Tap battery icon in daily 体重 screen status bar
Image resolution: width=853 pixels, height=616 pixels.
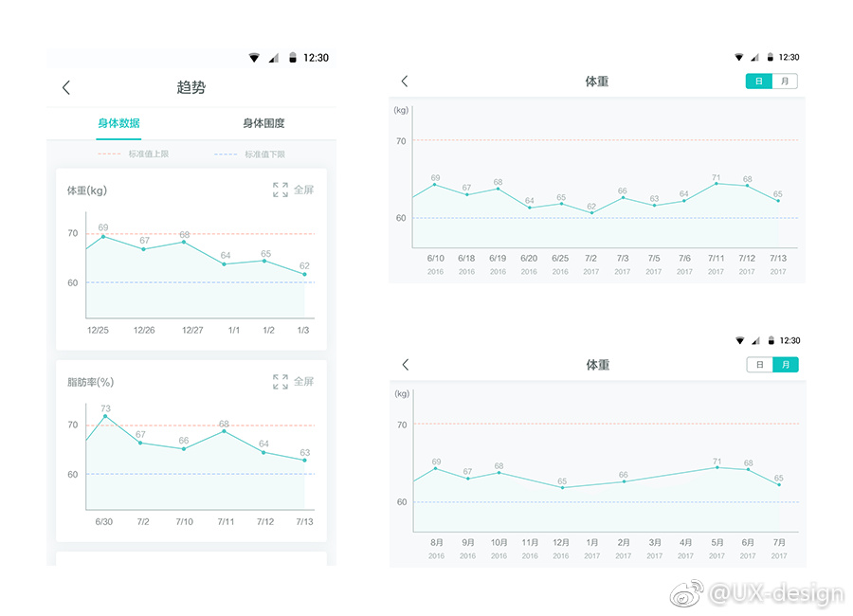click(x=771, y=57)
